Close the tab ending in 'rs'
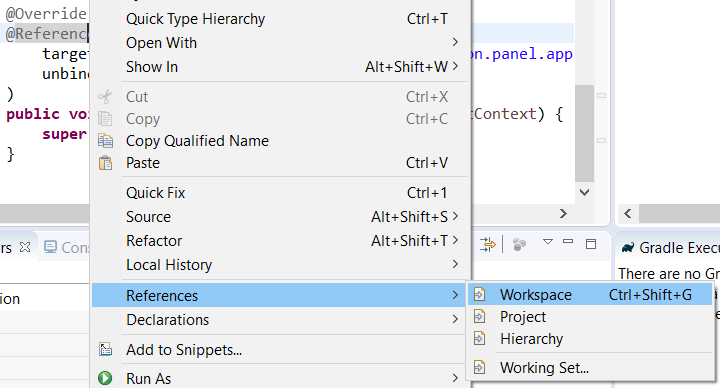This screenshot has height=388, width=720. 25,247
